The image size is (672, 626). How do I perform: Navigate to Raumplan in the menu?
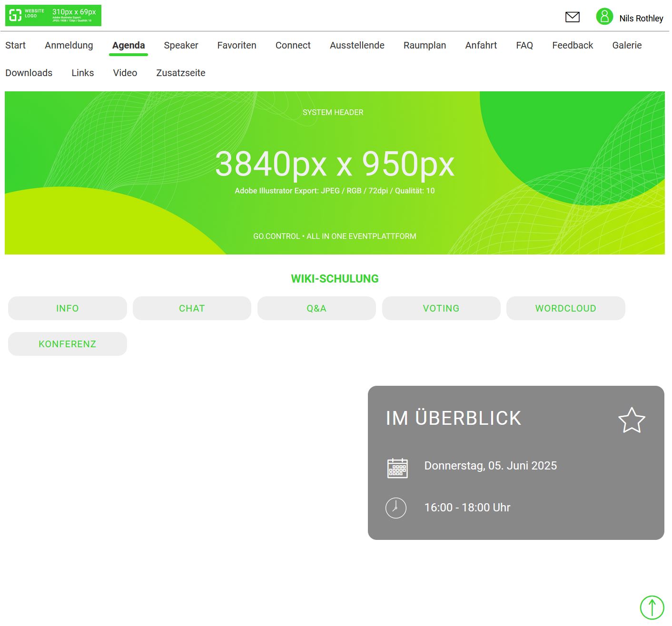tap(425, 45)
